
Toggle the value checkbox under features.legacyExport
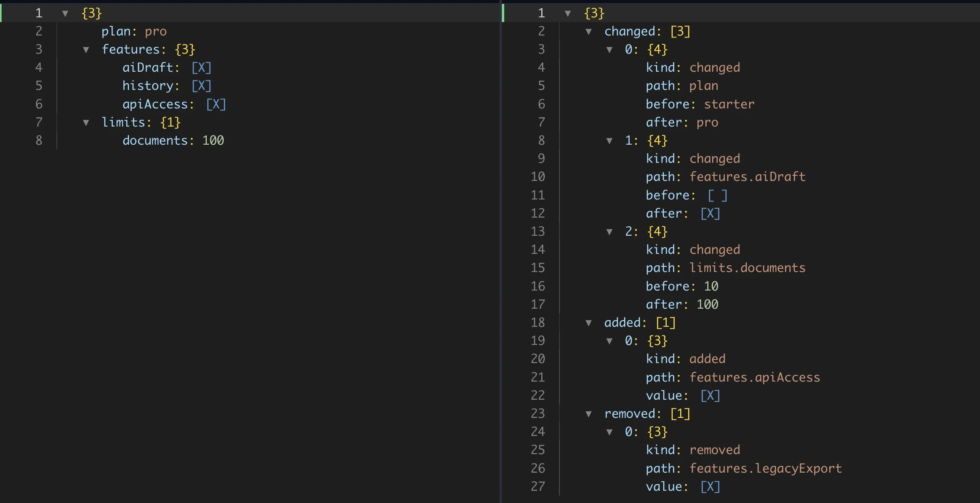tap(711, 487)
